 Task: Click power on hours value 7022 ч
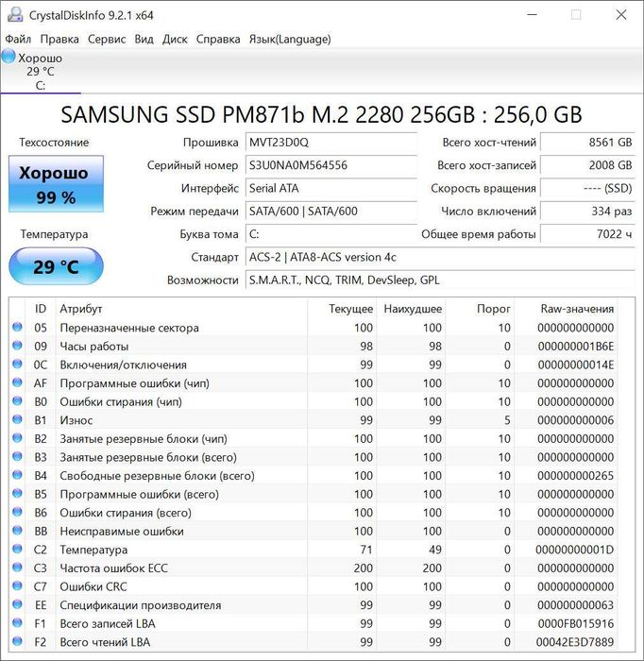click(587, 234)
